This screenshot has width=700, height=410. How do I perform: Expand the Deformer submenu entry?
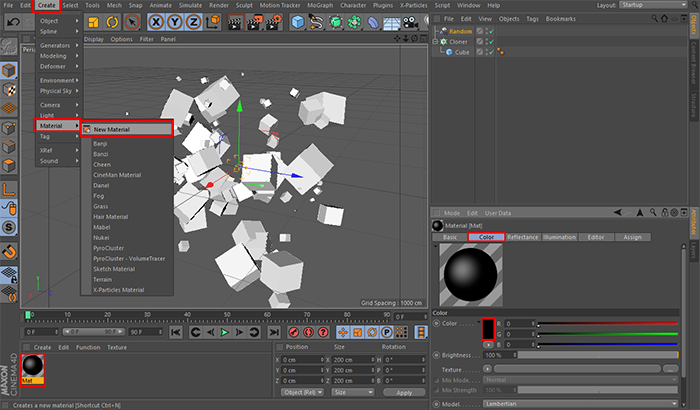[58, 67]
